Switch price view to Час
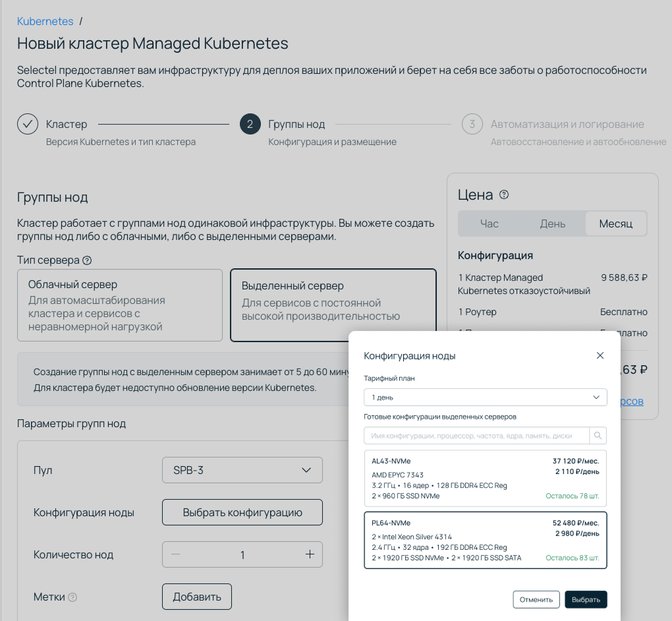 pyautogui.click(x=489, y=223)
